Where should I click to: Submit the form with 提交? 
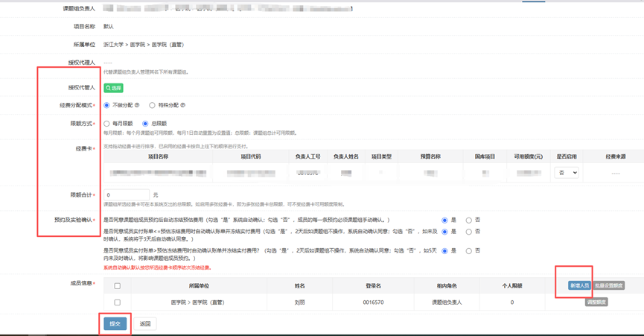pos(115,324)
